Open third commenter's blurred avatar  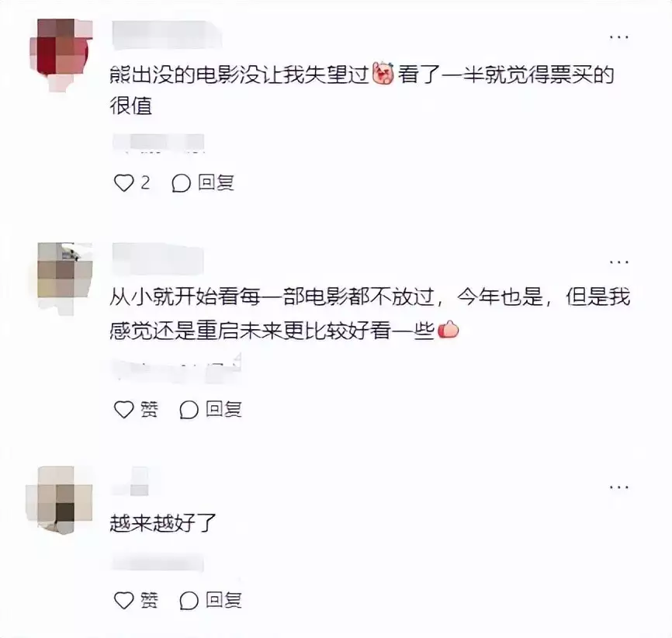point(60,500)
